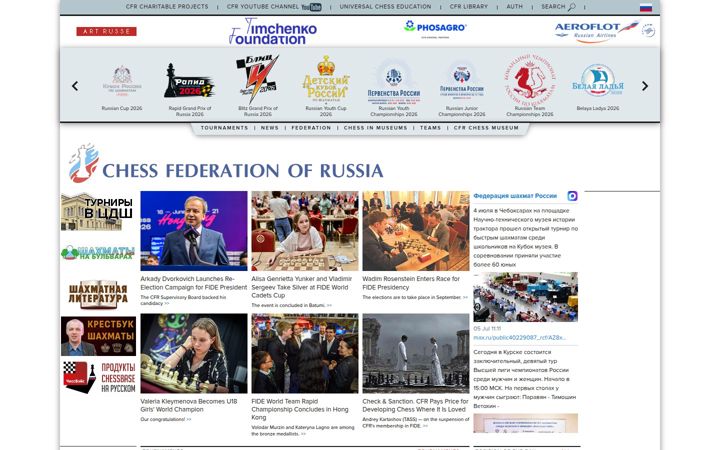Read Check & Sanction CFR article

(415, 405)
